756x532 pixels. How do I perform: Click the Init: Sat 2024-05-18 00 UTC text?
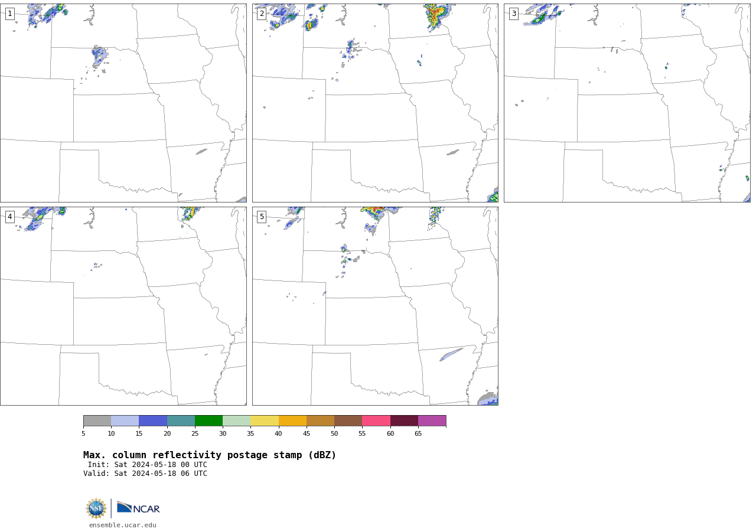[148, 465]
